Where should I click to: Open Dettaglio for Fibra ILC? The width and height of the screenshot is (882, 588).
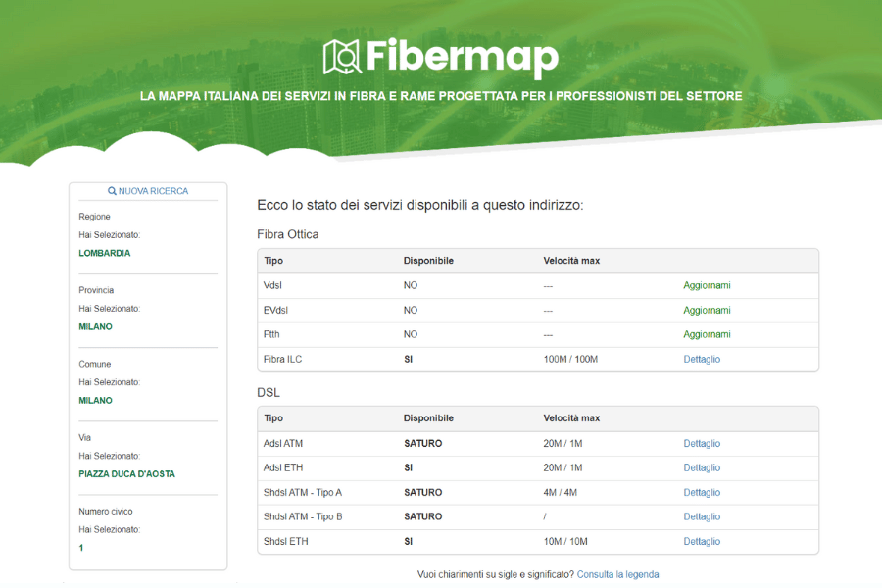tap(702, 359)
